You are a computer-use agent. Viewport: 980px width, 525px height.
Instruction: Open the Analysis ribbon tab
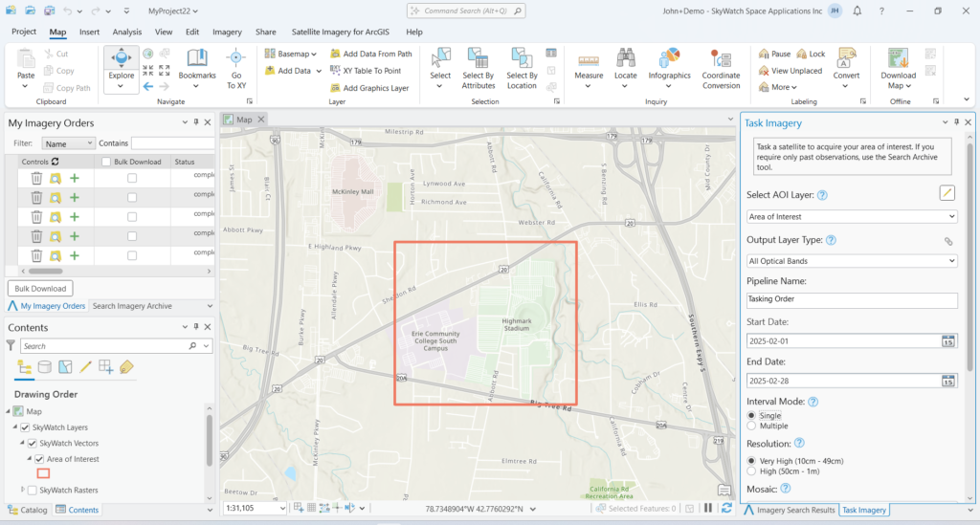[x=126, y=32]
